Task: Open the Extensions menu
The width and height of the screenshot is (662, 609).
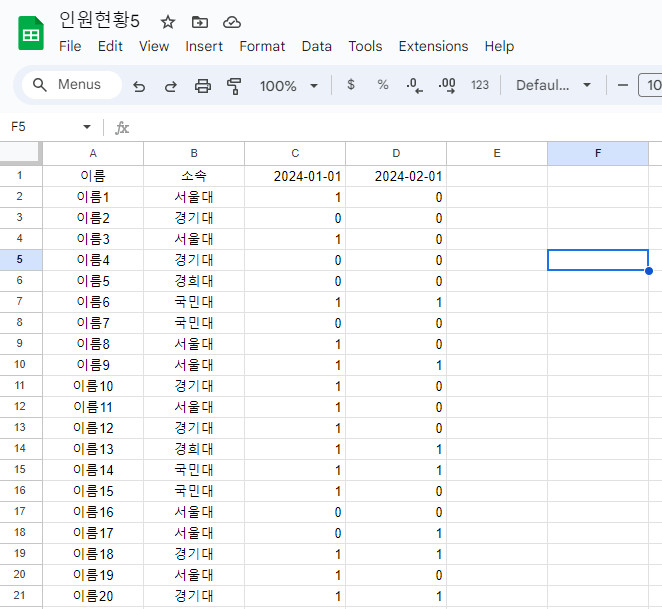Action: point(433,46)
